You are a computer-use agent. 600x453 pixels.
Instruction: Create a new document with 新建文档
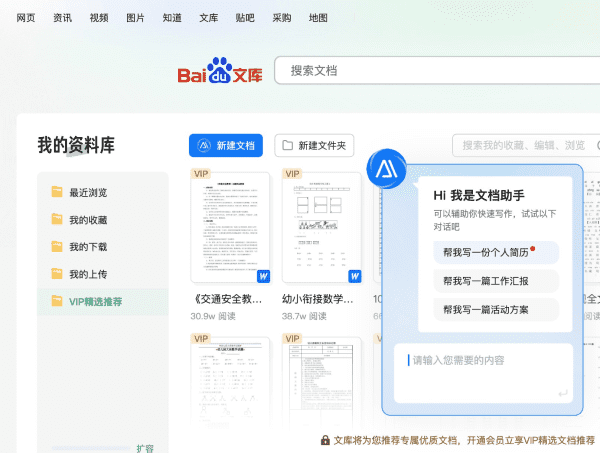pyautogui.click(x=225, y=146)
